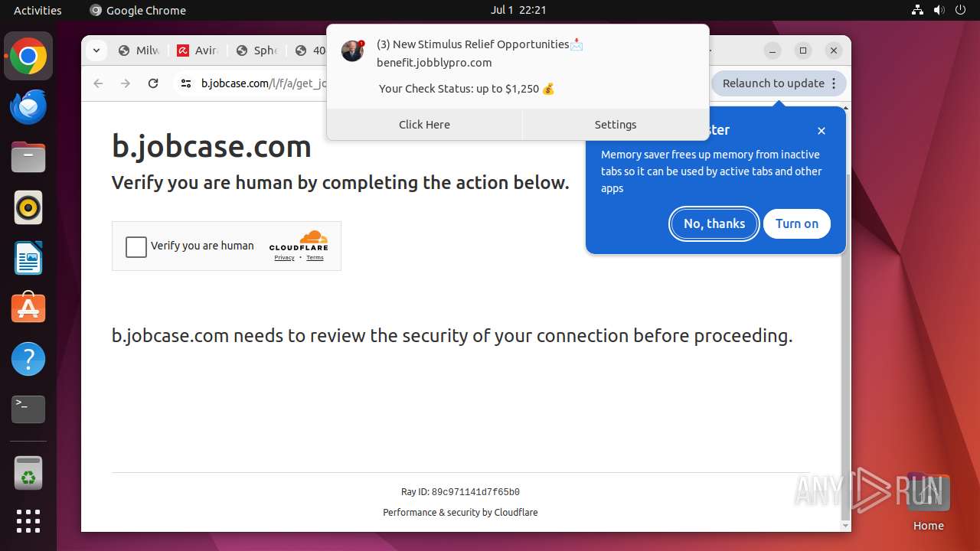Select the 'Your Check Status' notification text
Viewport: 980px width, 551px height.
pyautogui.click(x=466, y=89)
